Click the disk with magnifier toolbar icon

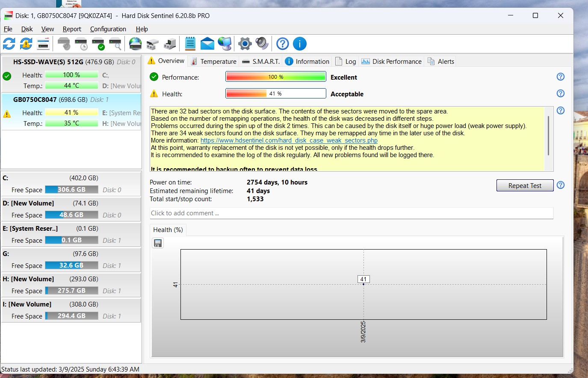click(115, 44)
